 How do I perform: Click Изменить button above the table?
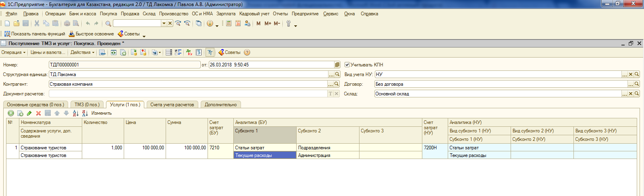[x=102, y=113]
